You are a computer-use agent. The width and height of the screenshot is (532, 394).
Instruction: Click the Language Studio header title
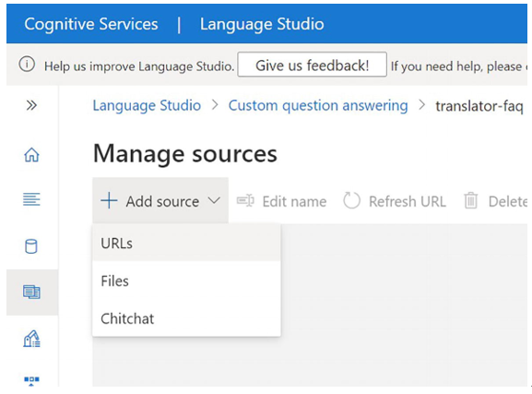coord(262,24)
